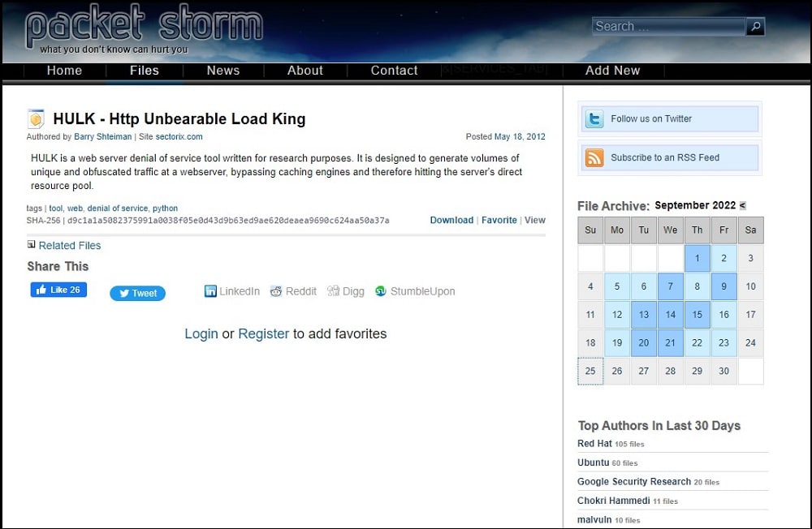Image resolution: width=812 pixels, height=529 pixels.
Task: Mark the file as a Favorite
Action: coord(499,220)
